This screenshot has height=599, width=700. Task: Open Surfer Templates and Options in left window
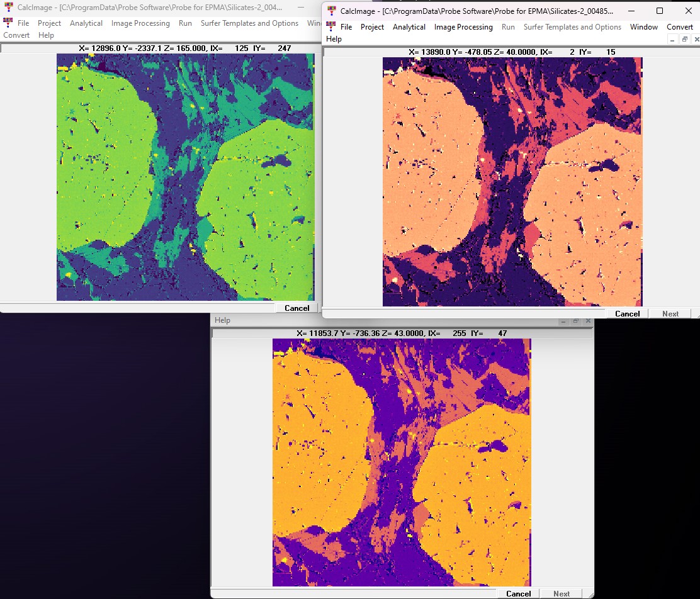tap(249, 23)
